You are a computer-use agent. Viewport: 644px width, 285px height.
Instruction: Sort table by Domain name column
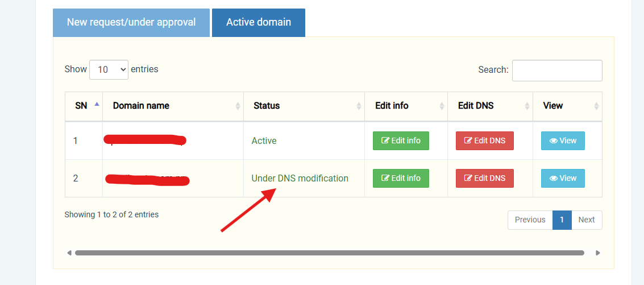(x=173, y=106)
